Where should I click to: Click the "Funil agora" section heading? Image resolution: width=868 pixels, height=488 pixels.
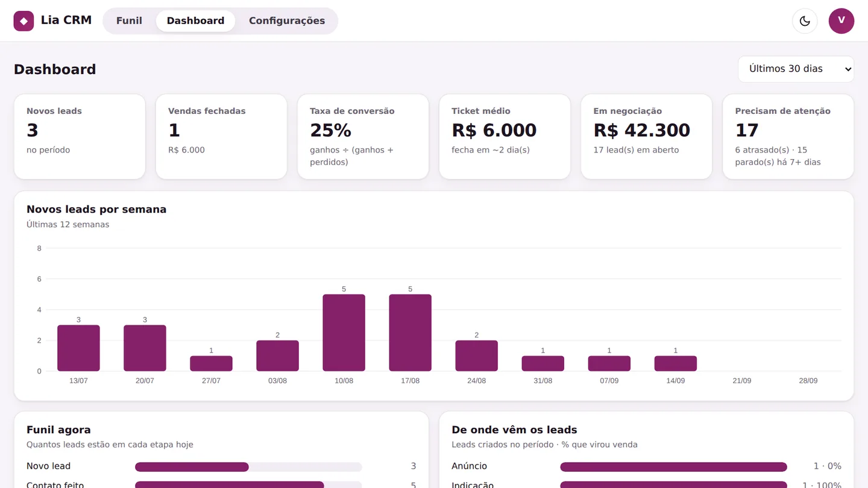tap(58, 430)
